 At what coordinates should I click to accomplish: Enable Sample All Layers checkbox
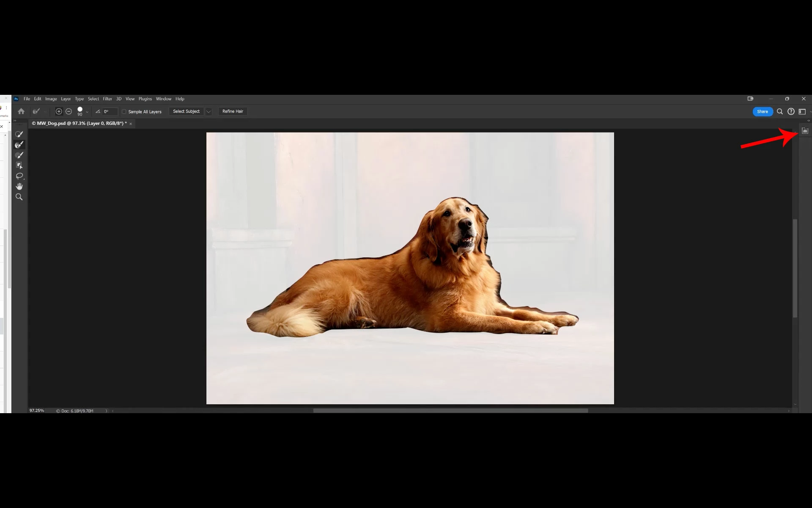point(124,112)
